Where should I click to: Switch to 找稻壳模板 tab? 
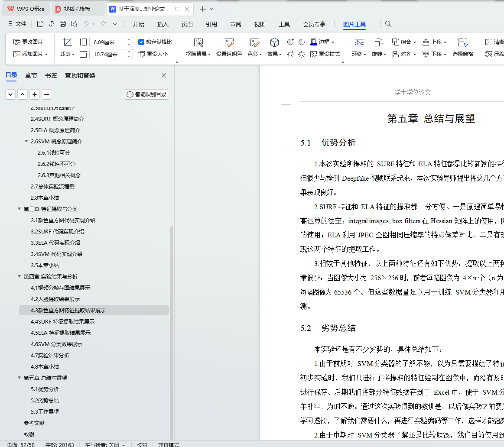(77, 9)
